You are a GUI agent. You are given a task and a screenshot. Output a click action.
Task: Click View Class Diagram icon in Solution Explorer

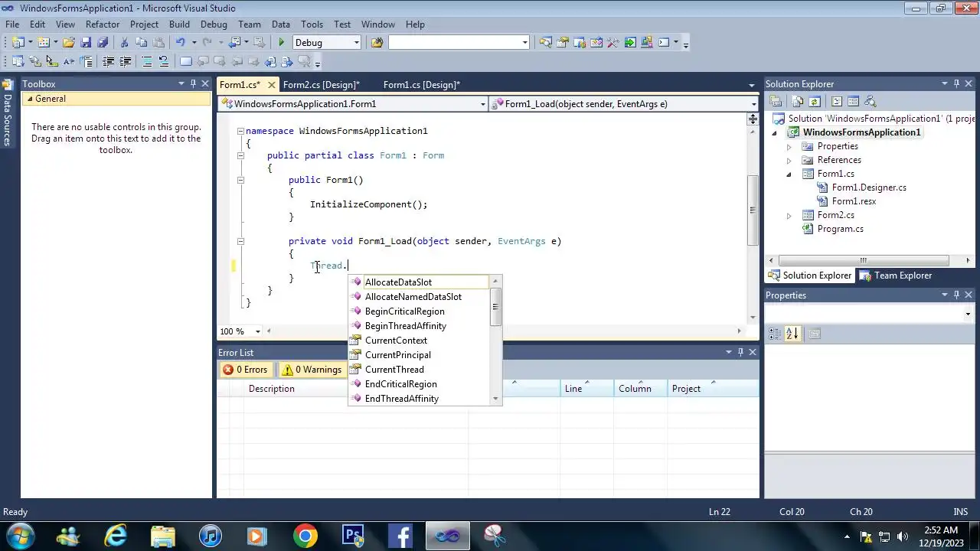(x=870, y=101)
